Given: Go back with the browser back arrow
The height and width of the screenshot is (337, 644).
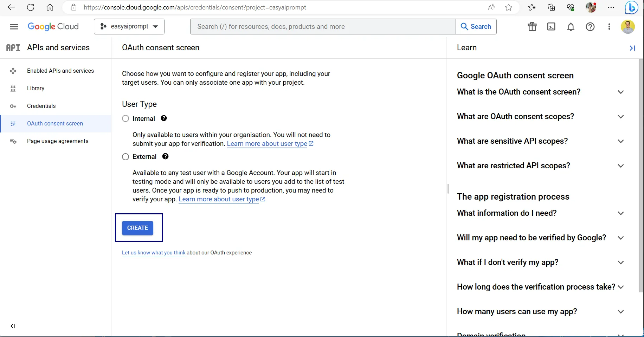Looking at the screenshot, I should point(11,7).
